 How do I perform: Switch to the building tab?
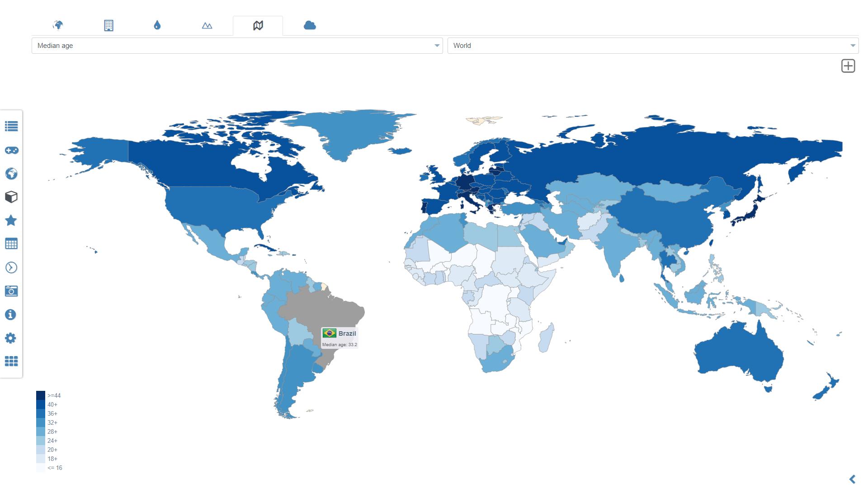tap(108, 25)
